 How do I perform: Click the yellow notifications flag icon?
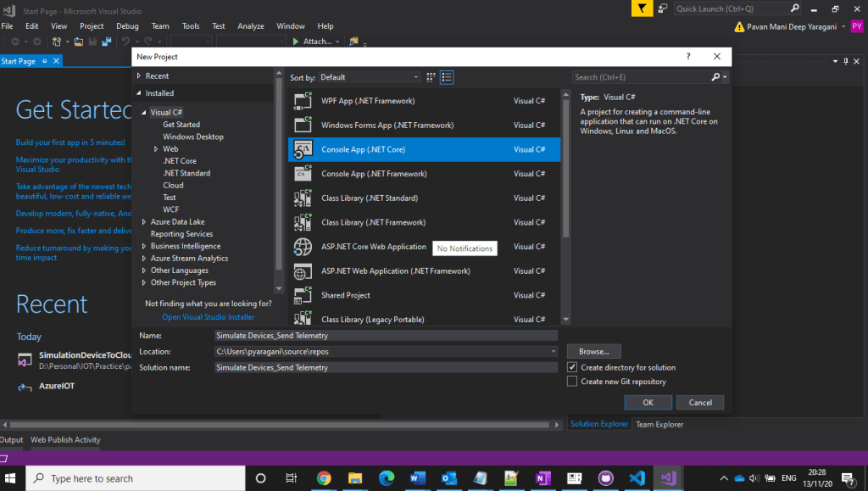pos(643,8)
